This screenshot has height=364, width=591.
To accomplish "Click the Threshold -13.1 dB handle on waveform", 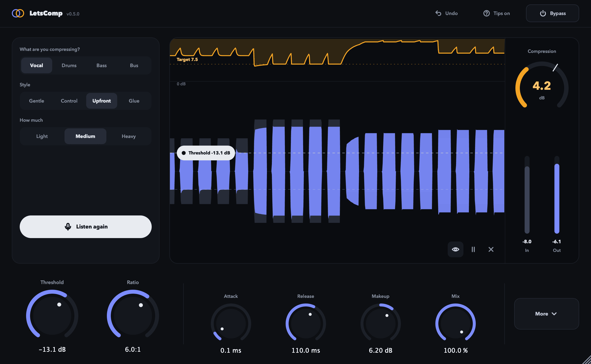I will click(206, 153).
